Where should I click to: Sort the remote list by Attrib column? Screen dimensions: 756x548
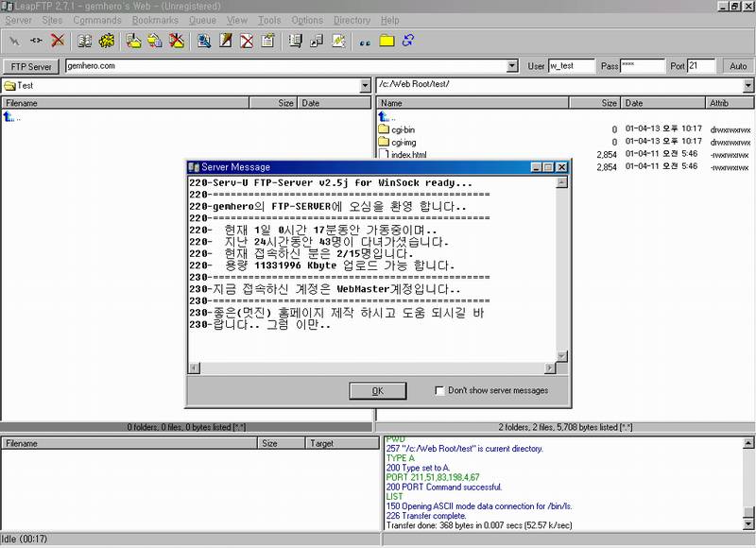(730, 103)
